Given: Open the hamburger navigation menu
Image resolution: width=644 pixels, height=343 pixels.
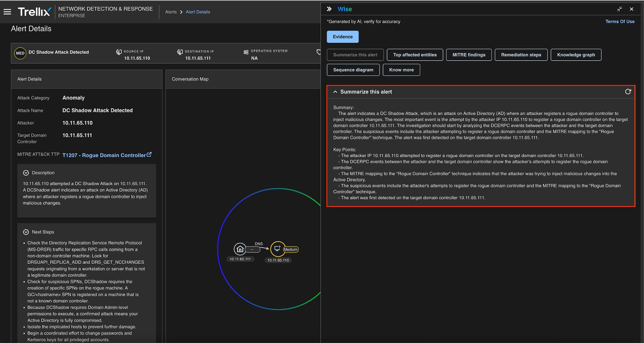Looking at the screenshot, I should tap(7, 12).
